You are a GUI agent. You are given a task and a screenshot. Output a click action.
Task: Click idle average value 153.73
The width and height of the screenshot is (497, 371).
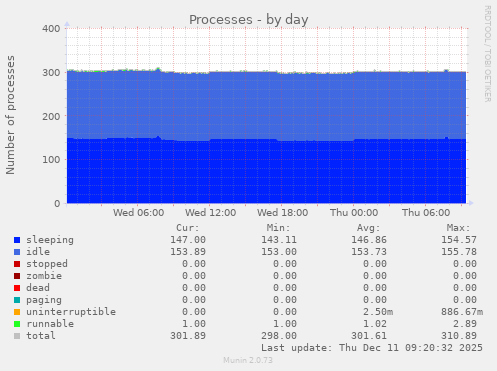[369, 252]
